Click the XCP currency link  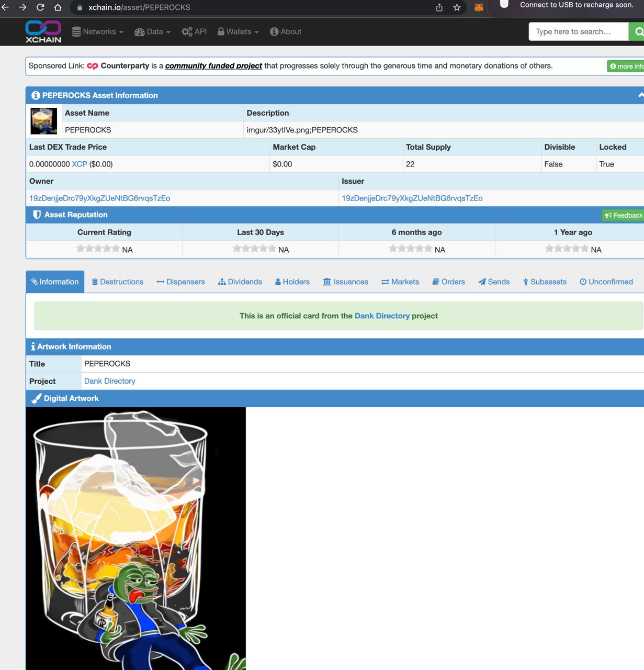[x=80, y=164]
